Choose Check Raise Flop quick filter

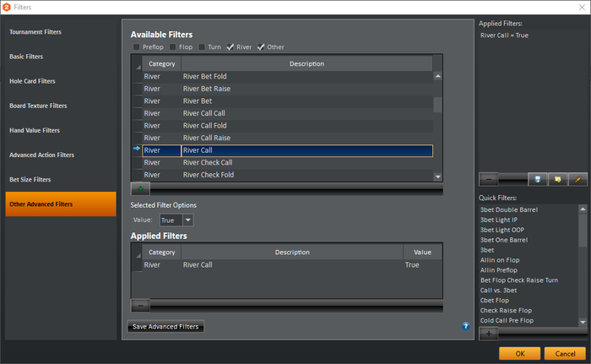[506, 311]
